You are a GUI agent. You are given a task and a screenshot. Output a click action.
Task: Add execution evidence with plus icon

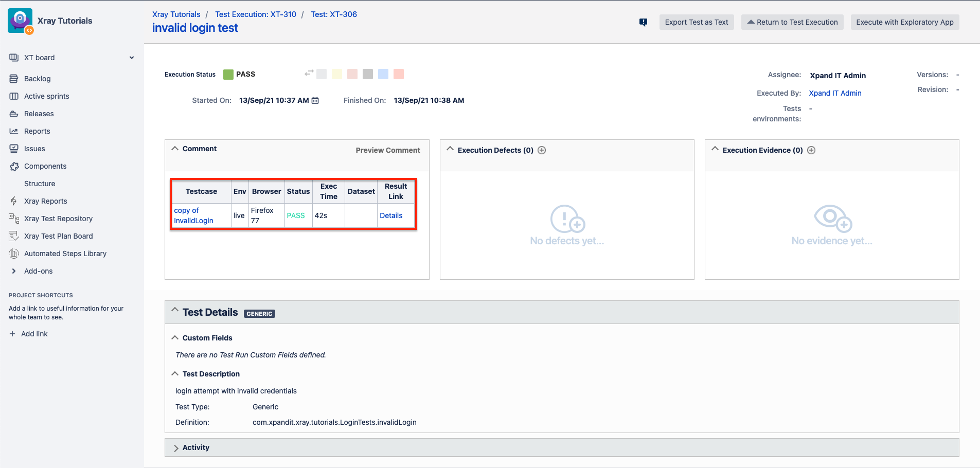click(811, 150)
